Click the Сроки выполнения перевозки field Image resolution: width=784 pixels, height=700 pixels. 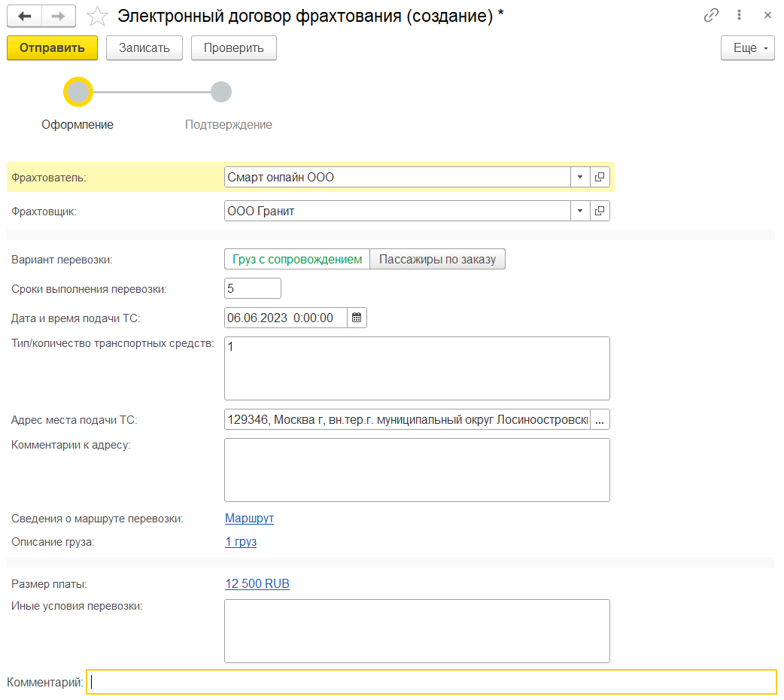[x=253, y=289]
